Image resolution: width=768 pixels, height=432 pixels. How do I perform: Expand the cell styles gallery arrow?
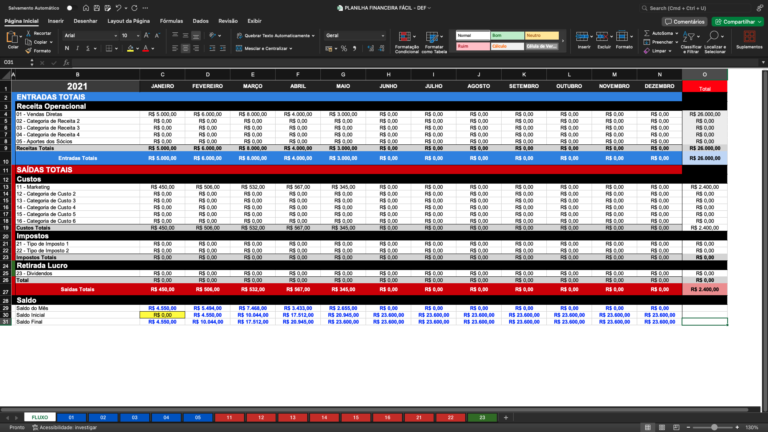pos(563,41)
